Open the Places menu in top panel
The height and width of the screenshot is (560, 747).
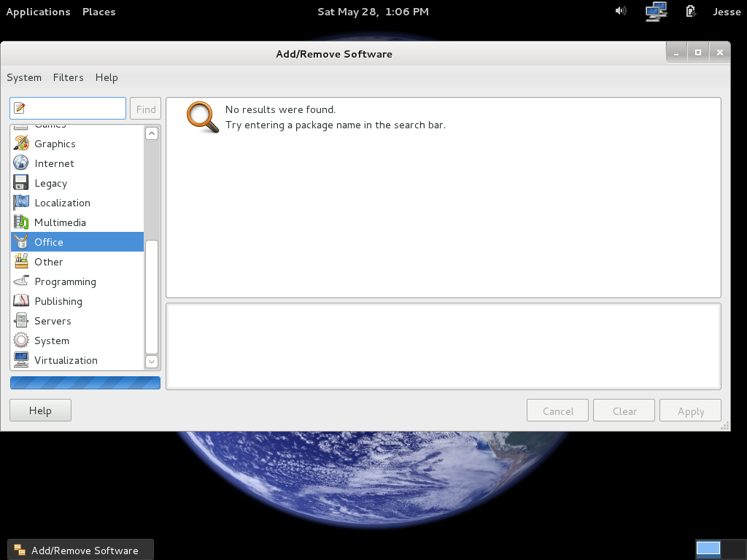99,12
